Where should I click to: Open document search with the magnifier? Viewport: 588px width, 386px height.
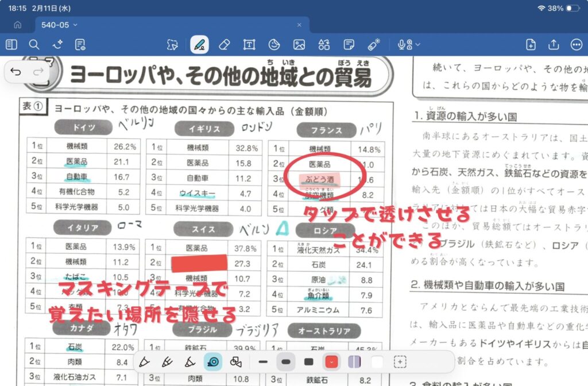coord(34,45)
